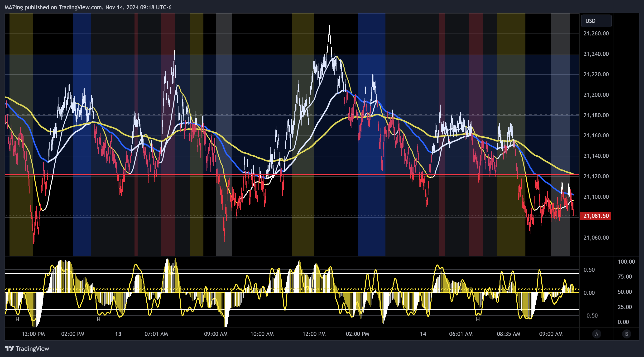This screenshot has height=357, width=644.
Task: Click the 21,220.00 price axis label
Action: 596,74
